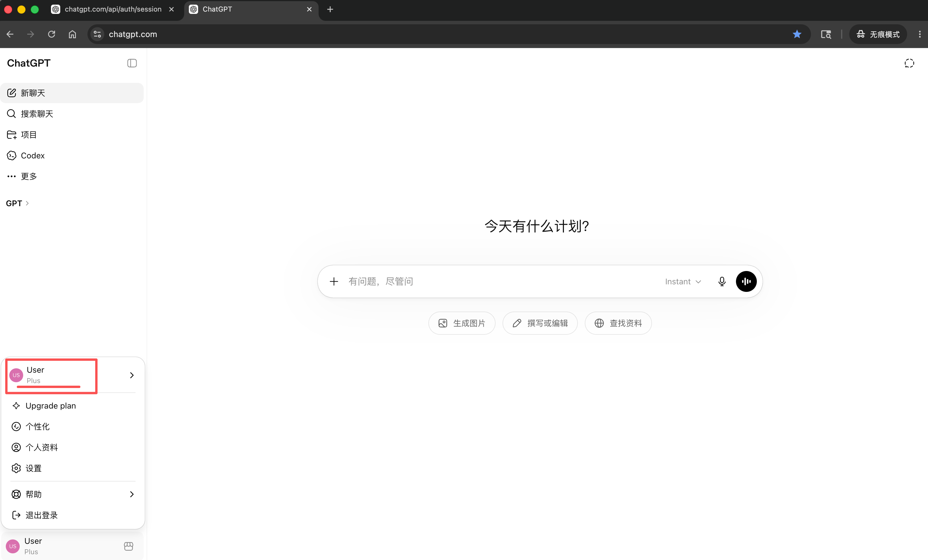Click the plus attach icon in prompt box
Image resolution: width=928 pixels, height=560 pixels.
(334, 281)
